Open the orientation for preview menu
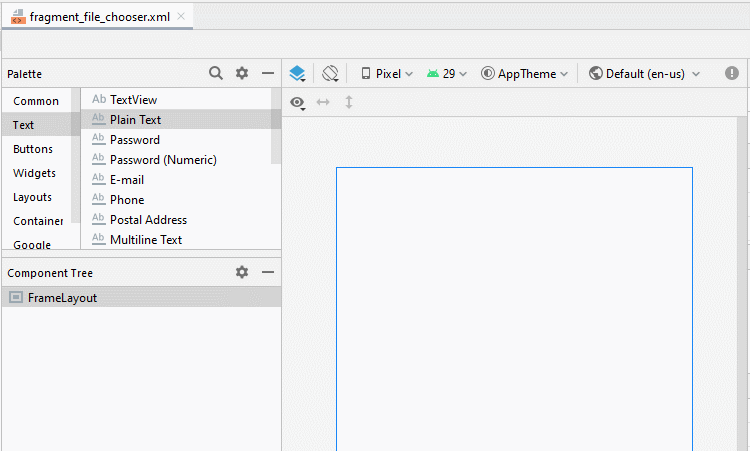The height and width of the screenshot is (451, 750). point(331,74)
